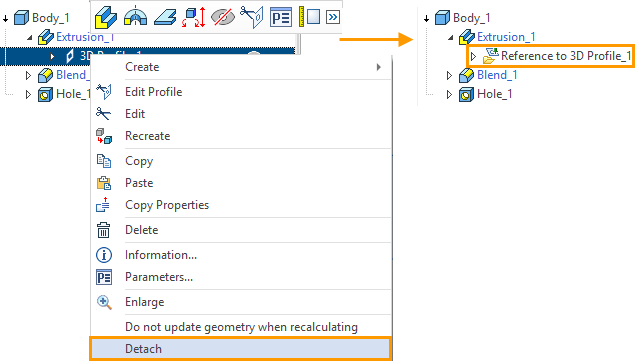
Task: Click the reference folder icon in right tree
Action: coord(490,56)
